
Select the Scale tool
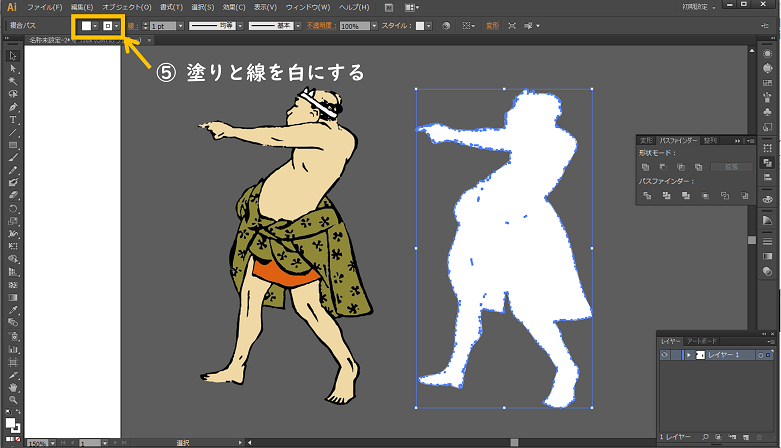tap(13, 221)
